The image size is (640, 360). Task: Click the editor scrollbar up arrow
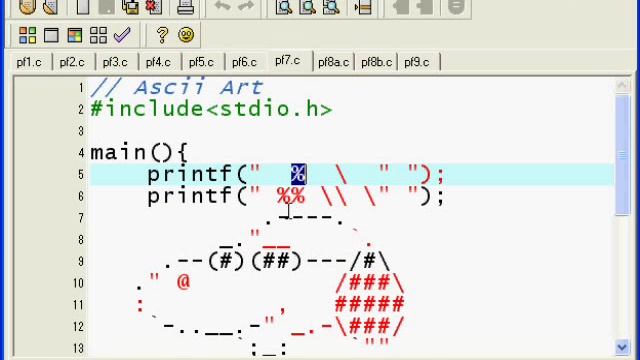(622, 85)
